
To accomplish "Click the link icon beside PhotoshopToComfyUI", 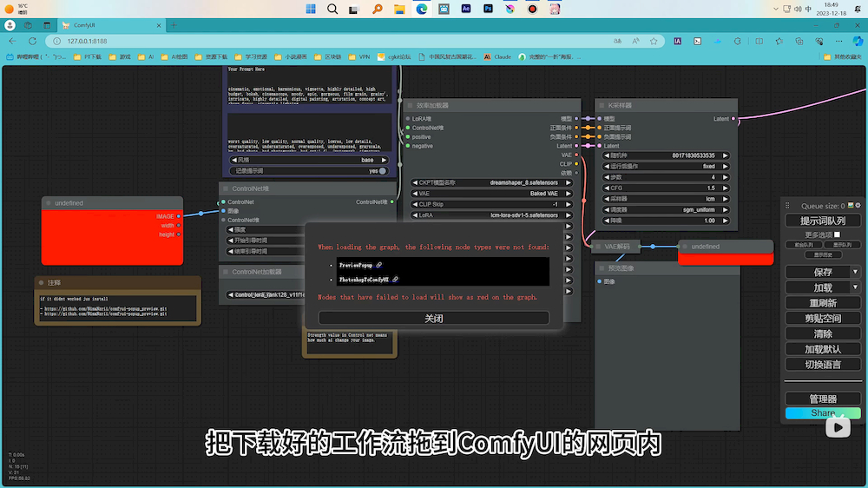I will coord(395,280).
